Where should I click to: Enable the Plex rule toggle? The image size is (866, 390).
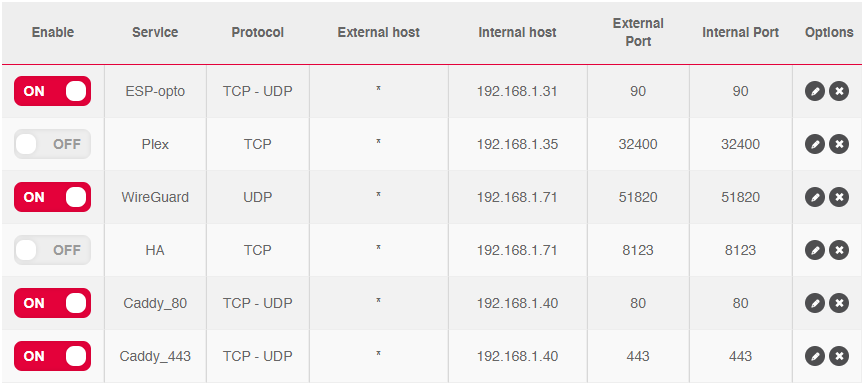(x=52, y=144)
